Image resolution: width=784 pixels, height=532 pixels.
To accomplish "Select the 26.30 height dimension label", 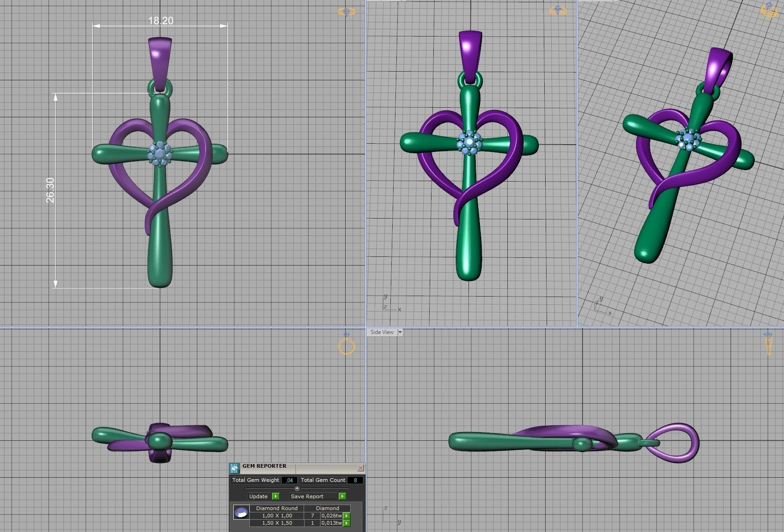I will (x=50, y=190).
